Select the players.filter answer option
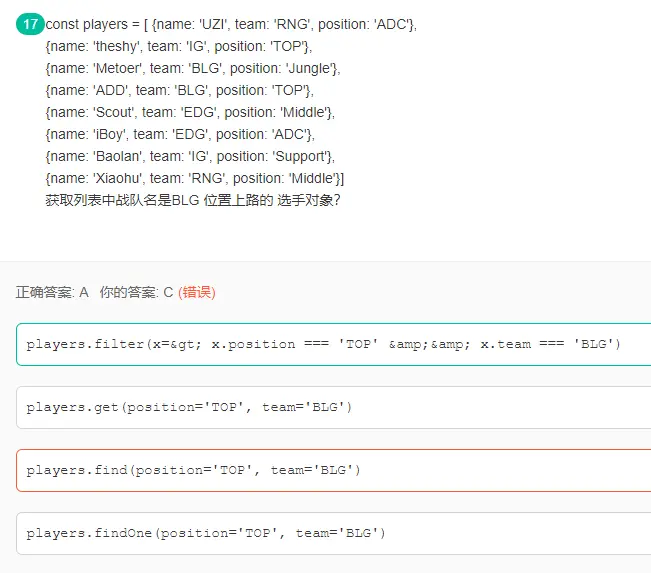The width and height of the screenshot is (651, 573). coord(333,344)
